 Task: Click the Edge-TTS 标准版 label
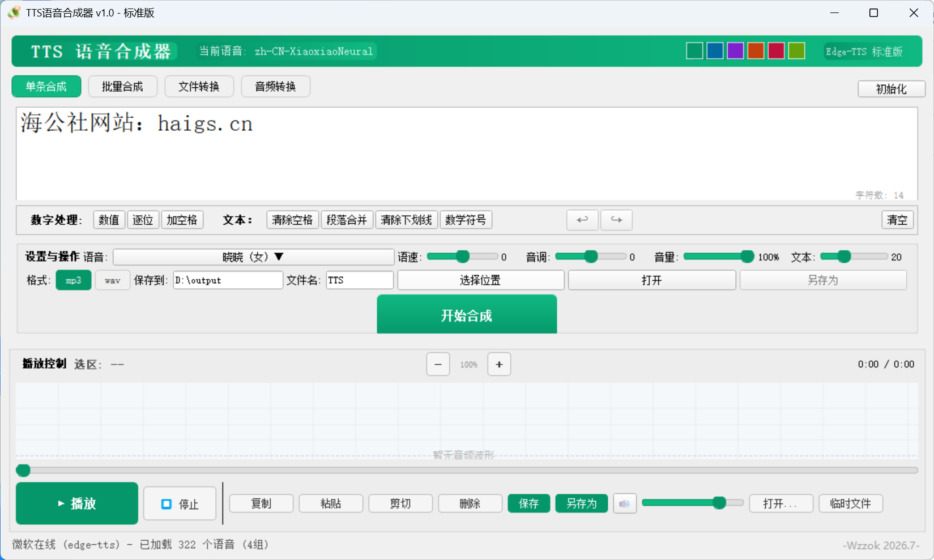pos(864,52)
